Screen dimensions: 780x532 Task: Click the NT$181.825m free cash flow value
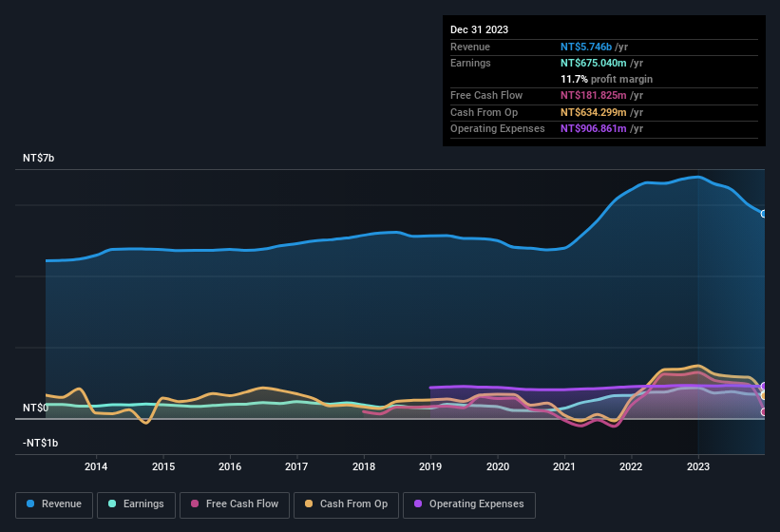[594, 96]
